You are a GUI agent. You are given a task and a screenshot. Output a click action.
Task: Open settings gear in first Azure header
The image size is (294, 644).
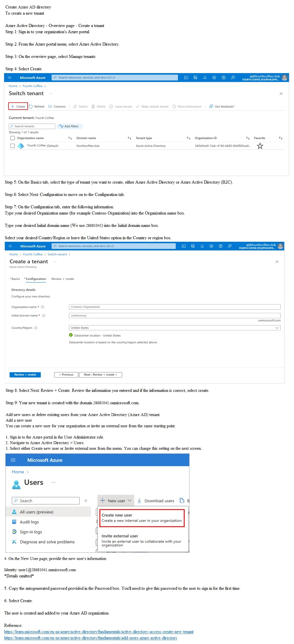[214, 78]
